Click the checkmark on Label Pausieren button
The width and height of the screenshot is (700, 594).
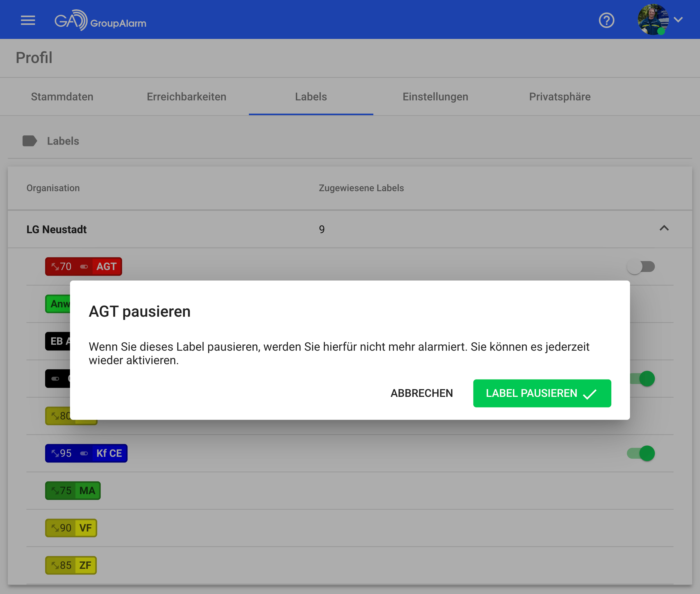click(x=590, y=394)
